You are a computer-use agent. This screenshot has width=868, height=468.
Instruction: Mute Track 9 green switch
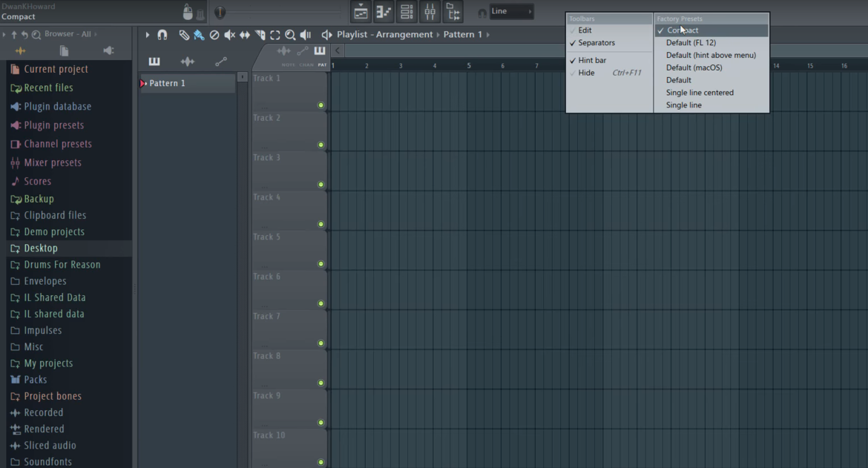(320, 423)
